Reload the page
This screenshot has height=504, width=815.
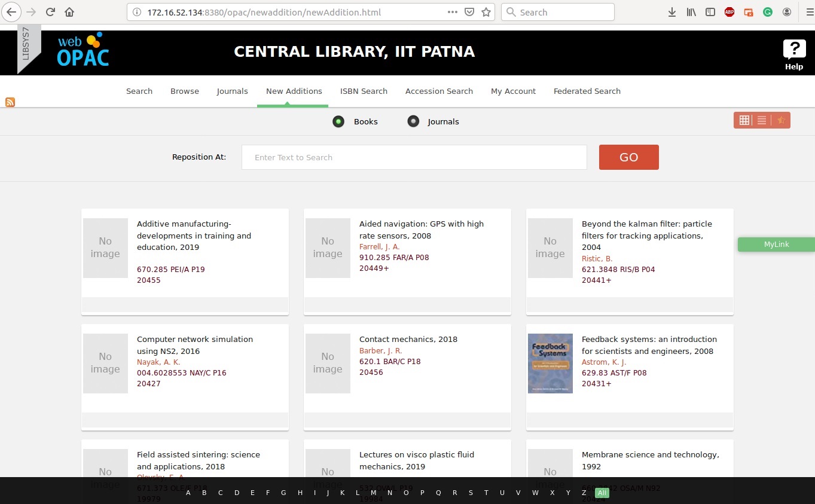(x=50, y=12)
